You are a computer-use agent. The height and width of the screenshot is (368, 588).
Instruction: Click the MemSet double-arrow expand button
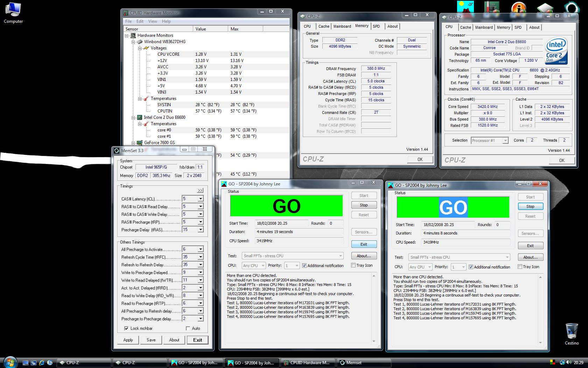[200, 190]
